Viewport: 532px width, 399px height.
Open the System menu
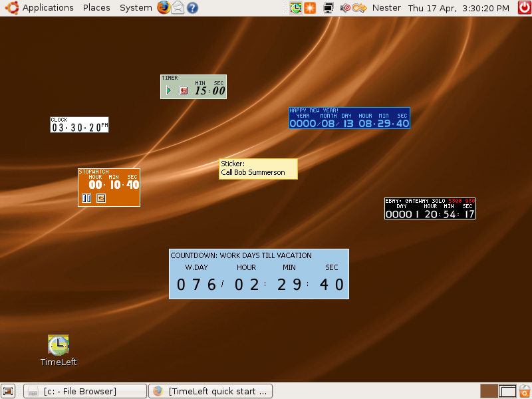[136, 8]
